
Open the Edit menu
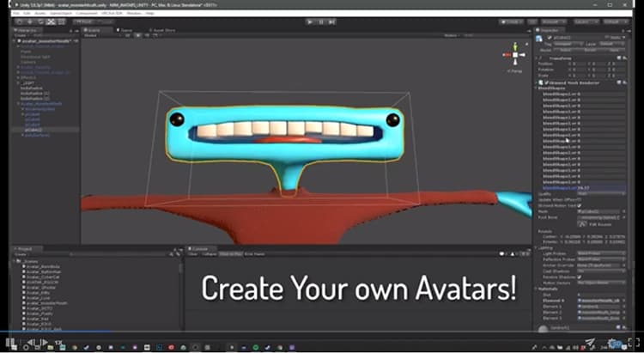27,13
